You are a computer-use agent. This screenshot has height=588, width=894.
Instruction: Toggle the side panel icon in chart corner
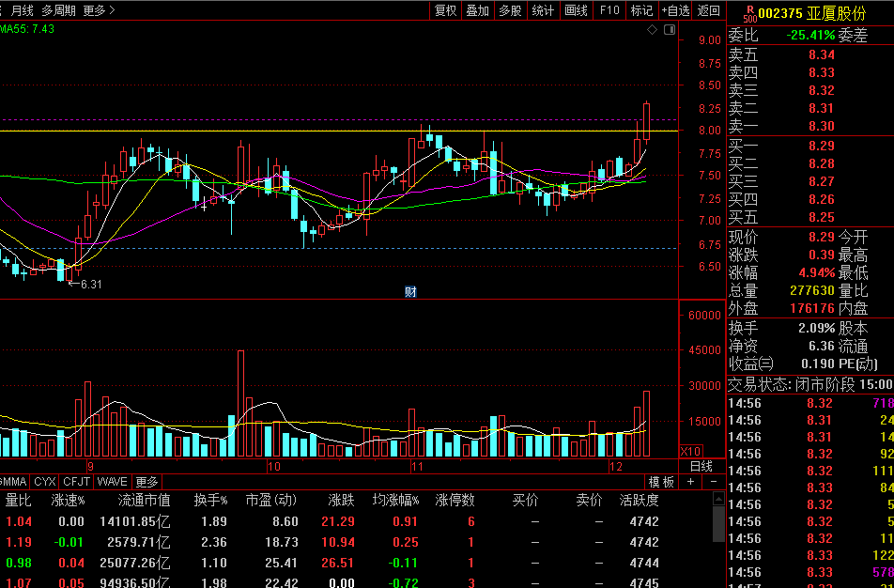[670, 30]
